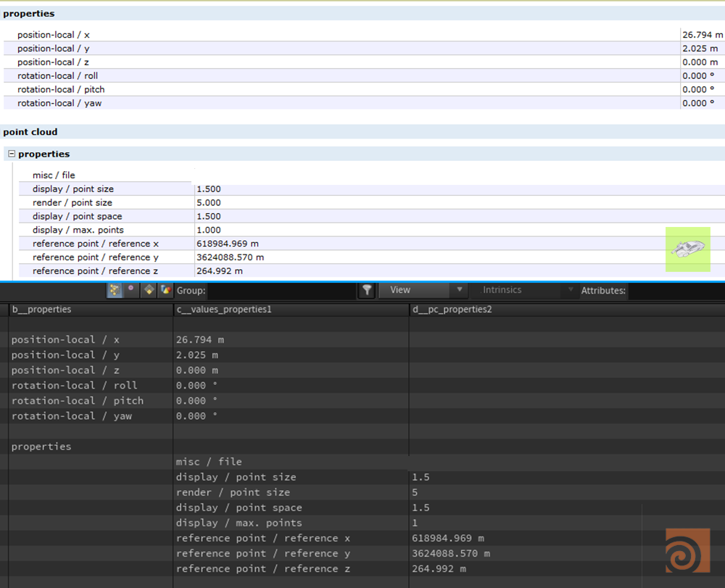
Task: Click the Houdini swirl logo
Action: tap(687, 550)
